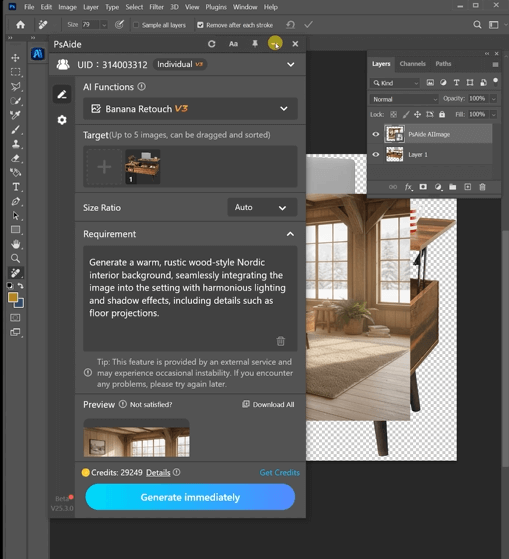Open the Filter menu
Screen dimensions: 509x559
[x=156, y=7]
